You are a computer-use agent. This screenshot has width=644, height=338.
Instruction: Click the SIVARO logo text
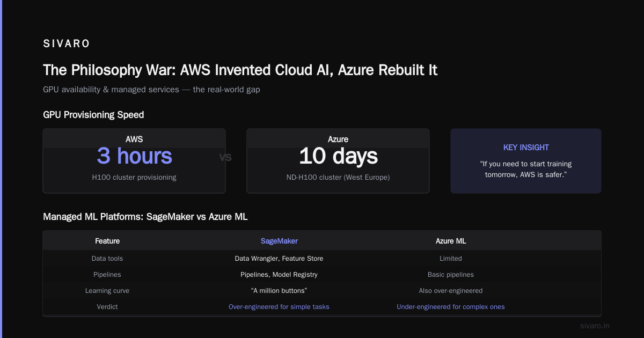pyautogui.click(x=67, y=43)
